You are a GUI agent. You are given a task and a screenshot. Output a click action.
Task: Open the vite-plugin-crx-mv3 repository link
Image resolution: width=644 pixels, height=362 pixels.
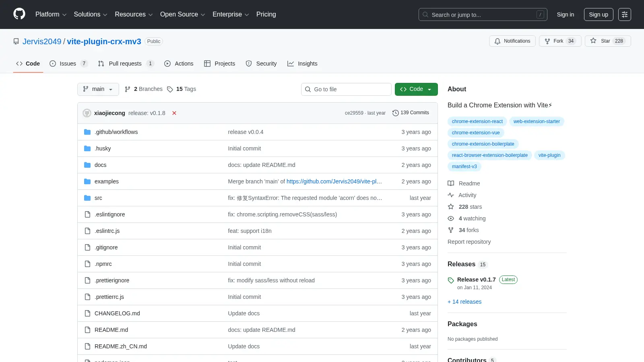[104, 41]
